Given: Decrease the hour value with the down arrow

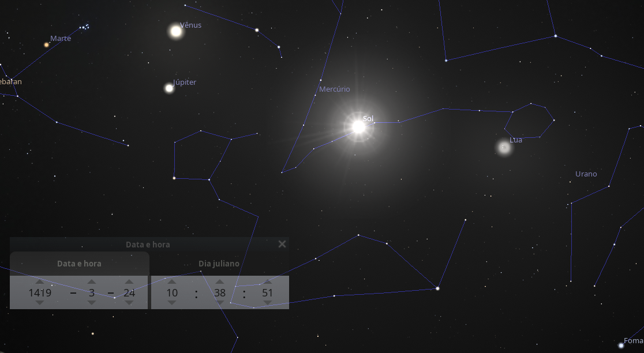Looking at the screenshot, I should pos(172,303).
